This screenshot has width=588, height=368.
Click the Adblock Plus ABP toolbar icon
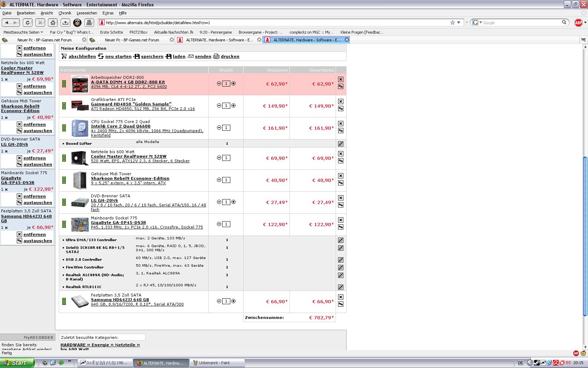click(x=578, y=23)
